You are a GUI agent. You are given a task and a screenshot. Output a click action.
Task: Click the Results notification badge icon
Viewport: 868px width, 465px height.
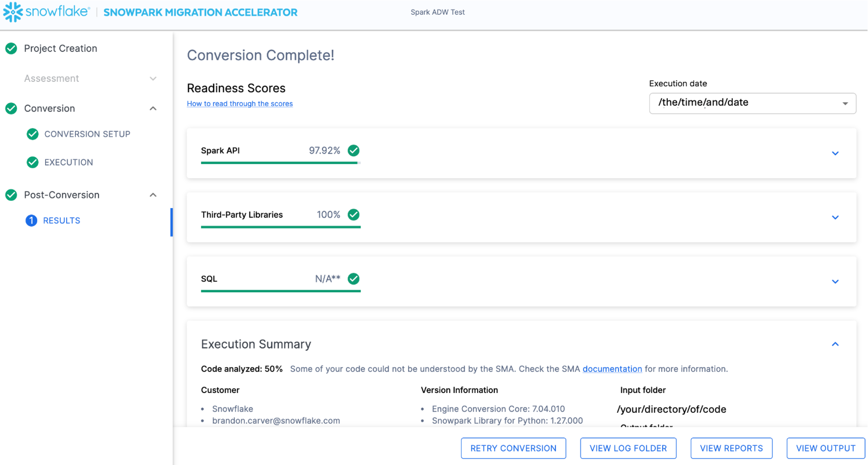pos(31,220)
